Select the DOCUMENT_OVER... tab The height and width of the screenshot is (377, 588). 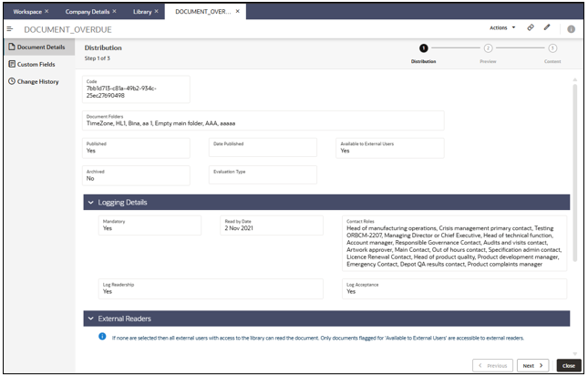click(x=203, y=12)
